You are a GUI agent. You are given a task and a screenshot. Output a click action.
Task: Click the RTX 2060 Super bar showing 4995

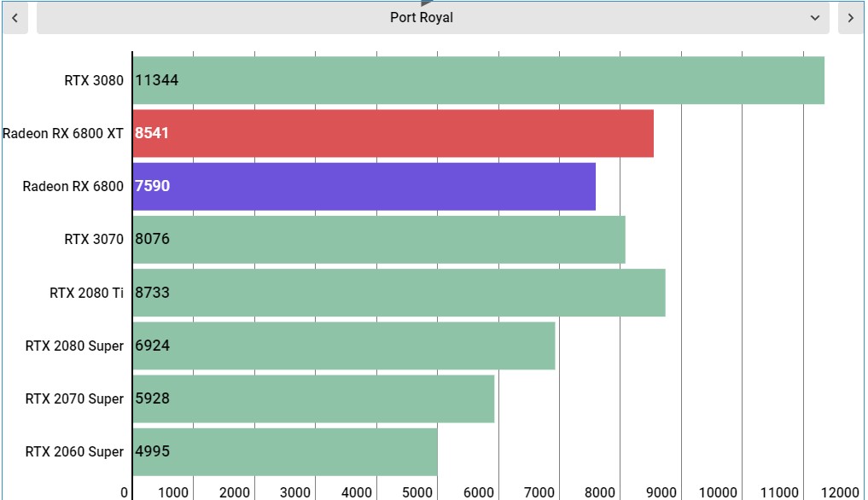tap(285, 452)
